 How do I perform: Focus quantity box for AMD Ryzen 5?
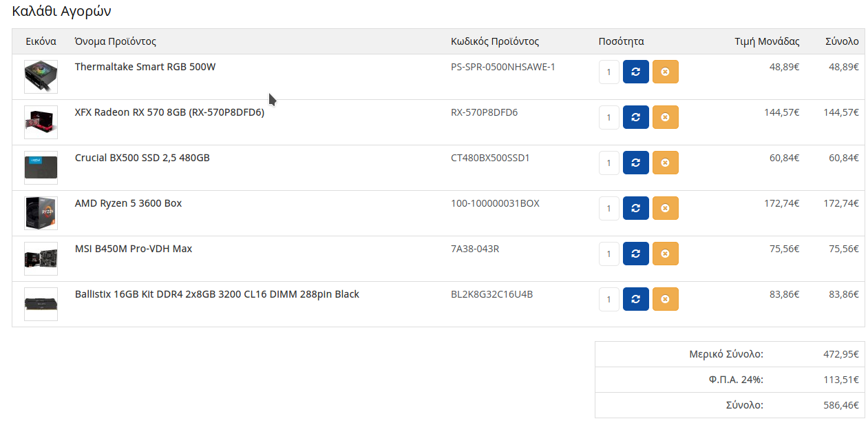click(609, 208)
